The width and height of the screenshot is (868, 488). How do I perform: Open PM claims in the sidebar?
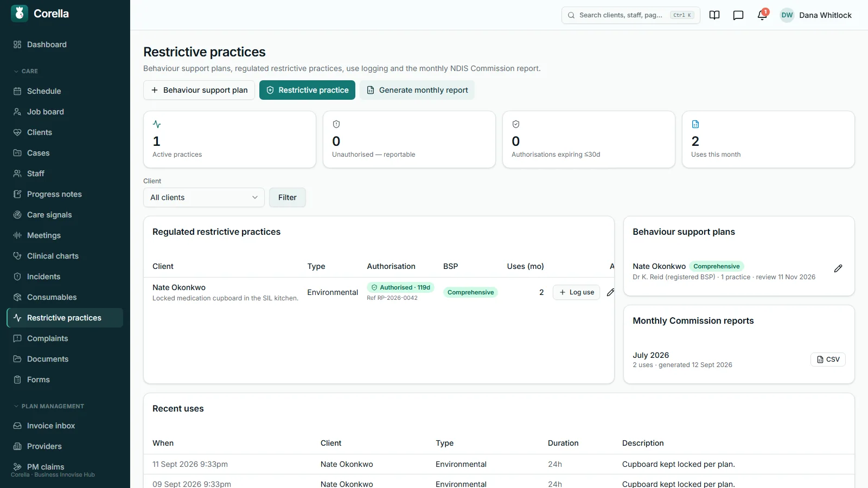coord(65,467)
